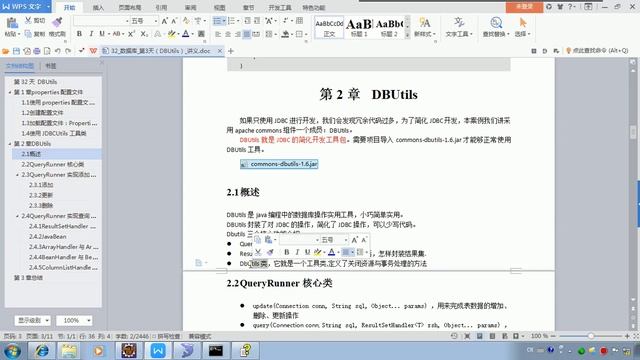Toggle bold formatting in the ribbon

pos(79,34)
